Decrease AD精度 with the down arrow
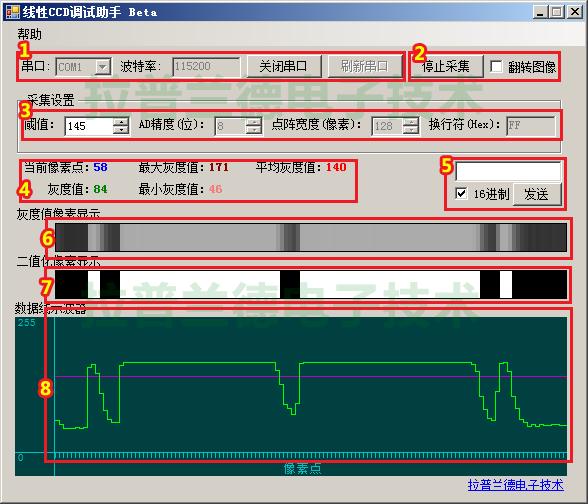The image size is (588, 504). coord(254,130)
